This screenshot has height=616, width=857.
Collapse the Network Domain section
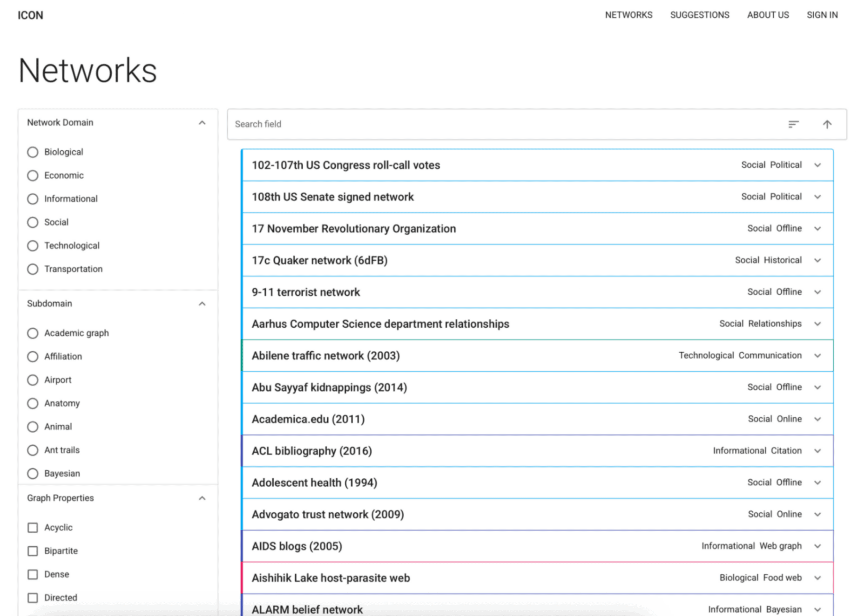pos(202,122)
